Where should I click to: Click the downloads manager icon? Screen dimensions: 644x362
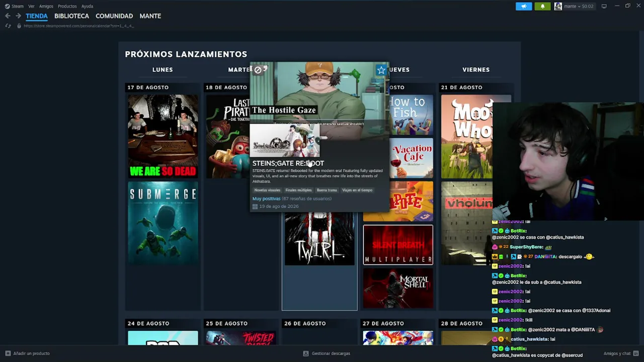(x=305, y=353)
